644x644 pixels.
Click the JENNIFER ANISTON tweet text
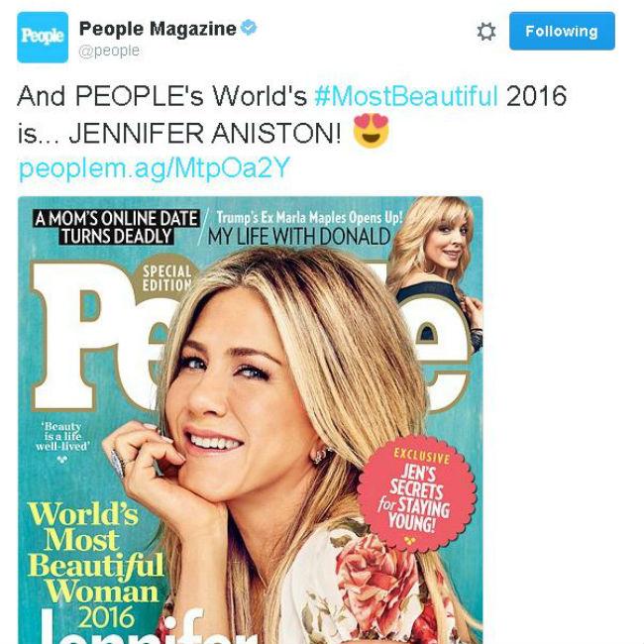[205, 134]
